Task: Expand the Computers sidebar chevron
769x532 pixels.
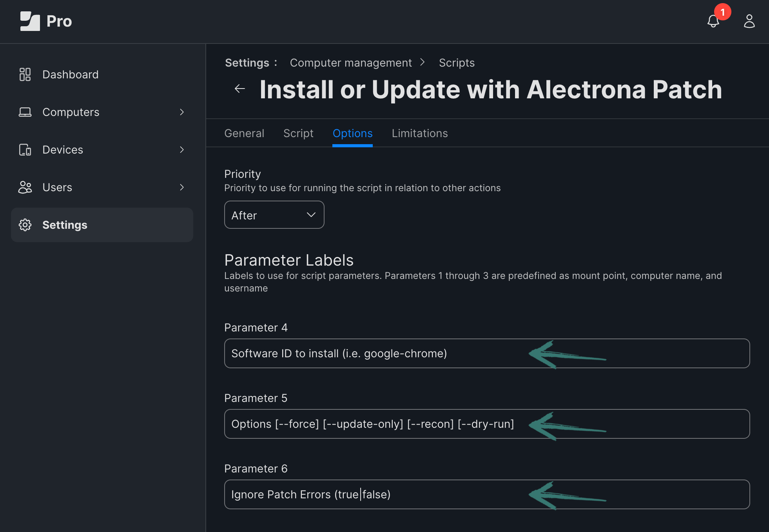Action: coord(181,112)
